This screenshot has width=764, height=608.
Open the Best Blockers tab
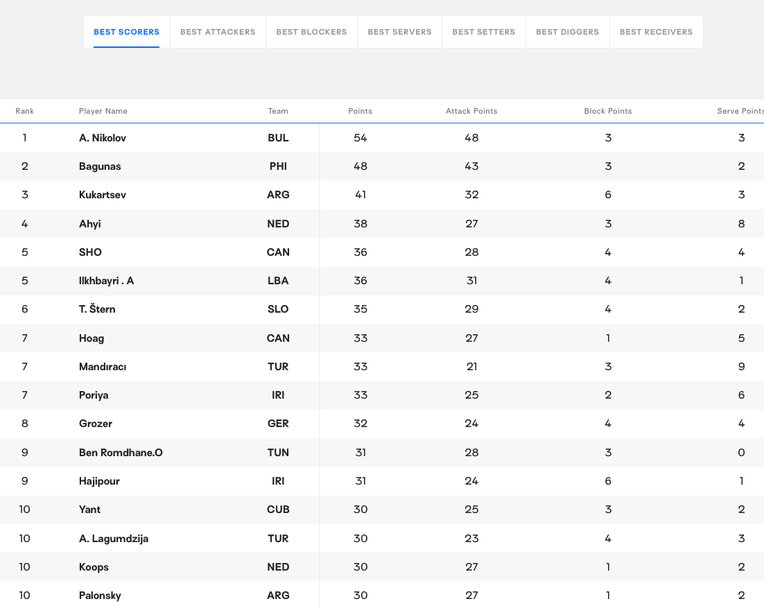pos(311,32)
